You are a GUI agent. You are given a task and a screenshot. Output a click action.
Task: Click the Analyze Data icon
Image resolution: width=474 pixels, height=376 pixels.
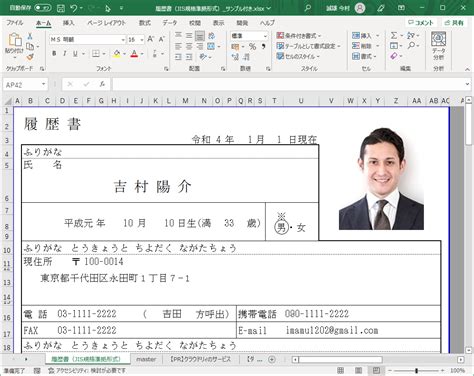[438, 45]
